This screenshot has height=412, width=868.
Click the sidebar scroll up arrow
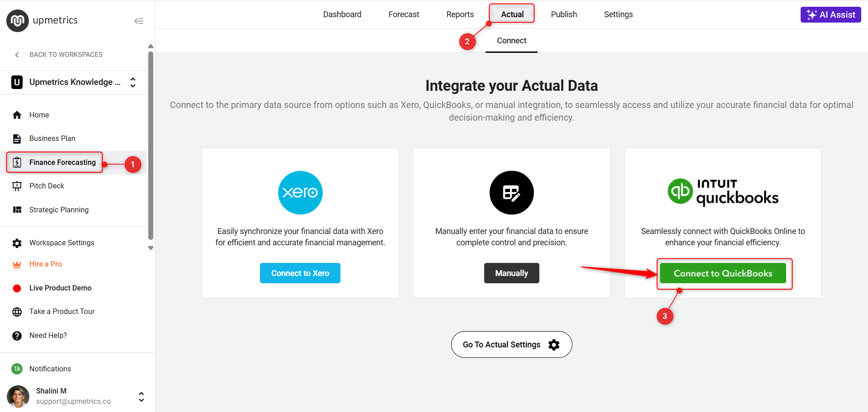click(151, 46)
